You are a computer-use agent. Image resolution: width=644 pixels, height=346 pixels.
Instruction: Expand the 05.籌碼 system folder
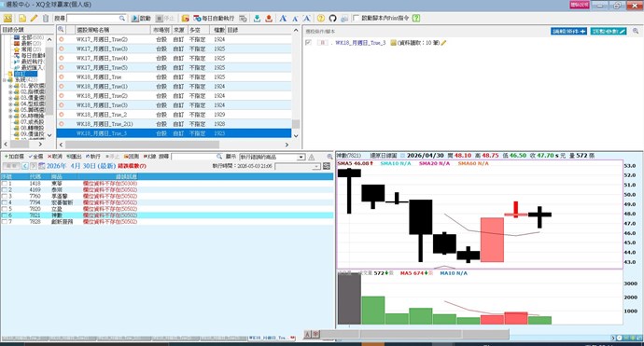(10, 110)
